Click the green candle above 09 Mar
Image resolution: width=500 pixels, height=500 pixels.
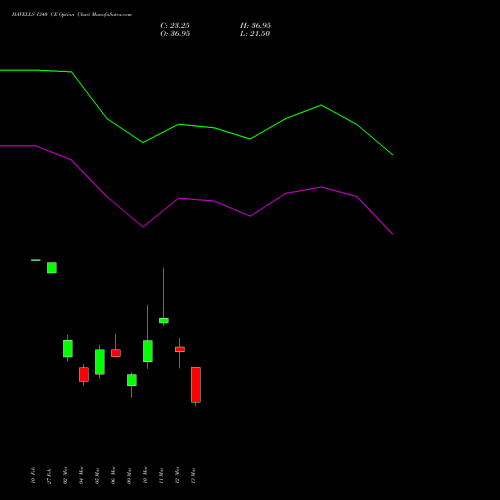pyautogui.click(x=132, y=380)
